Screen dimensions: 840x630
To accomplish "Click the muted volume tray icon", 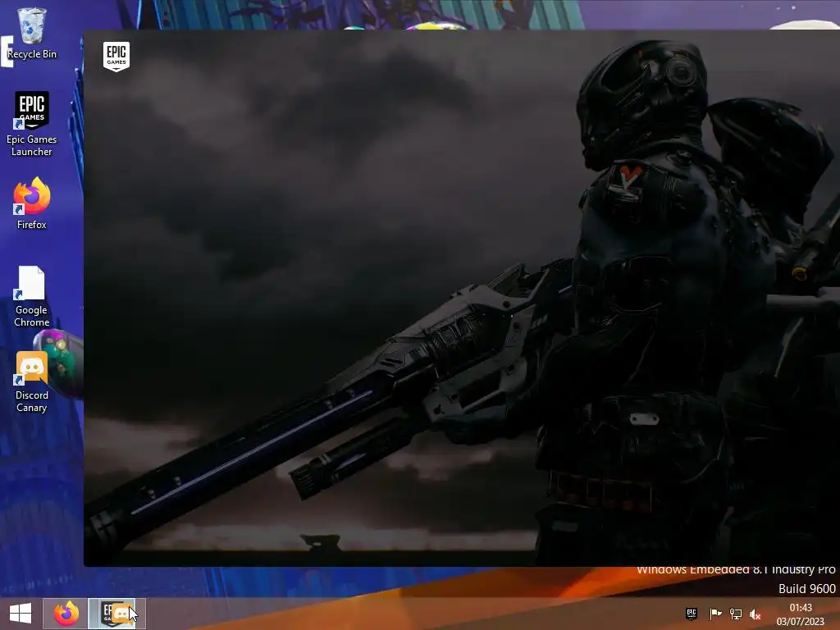I will coord(756,614).
